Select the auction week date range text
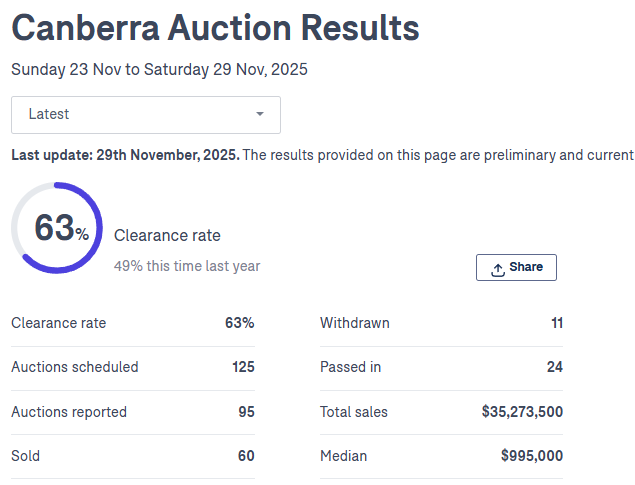The image size is (635, 485). coord(159,70)
